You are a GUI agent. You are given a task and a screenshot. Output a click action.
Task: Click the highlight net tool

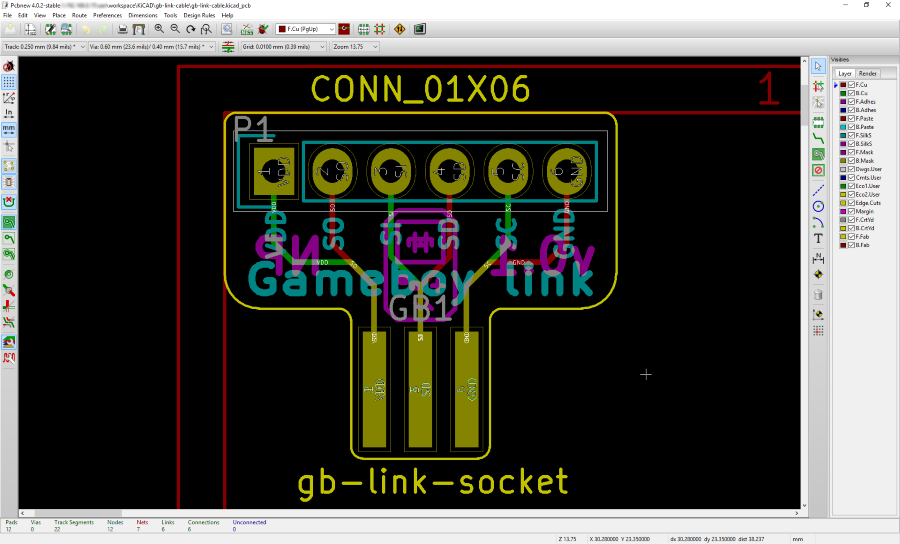coord(818,87)
